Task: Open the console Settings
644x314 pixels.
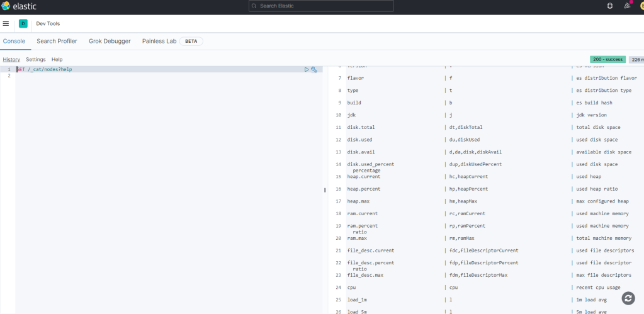Action: point(36,59)
